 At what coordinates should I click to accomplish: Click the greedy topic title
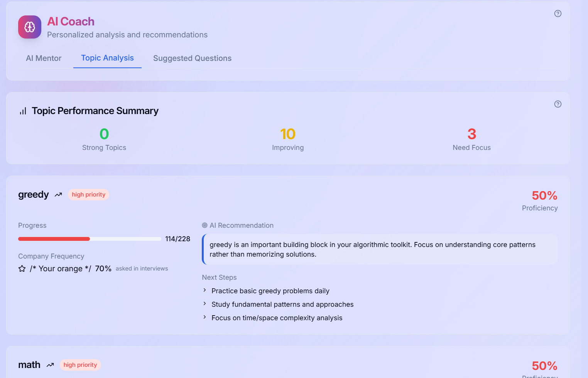[34, 195]
